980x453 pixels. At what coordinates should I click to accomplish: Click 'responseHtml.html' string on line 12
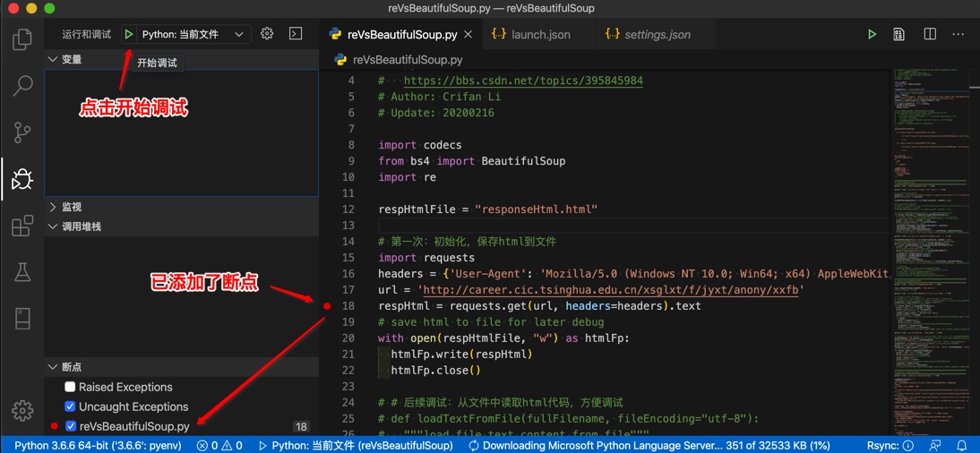[x=537, y=209]
